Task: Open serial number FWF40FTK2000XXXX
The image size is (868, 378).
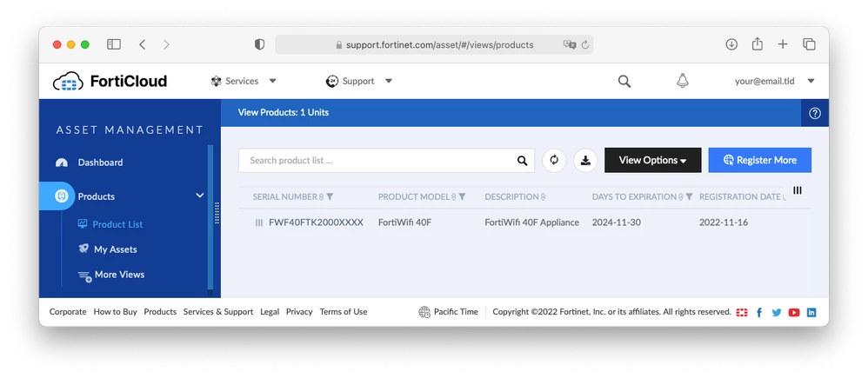Action: pos(316,222)
